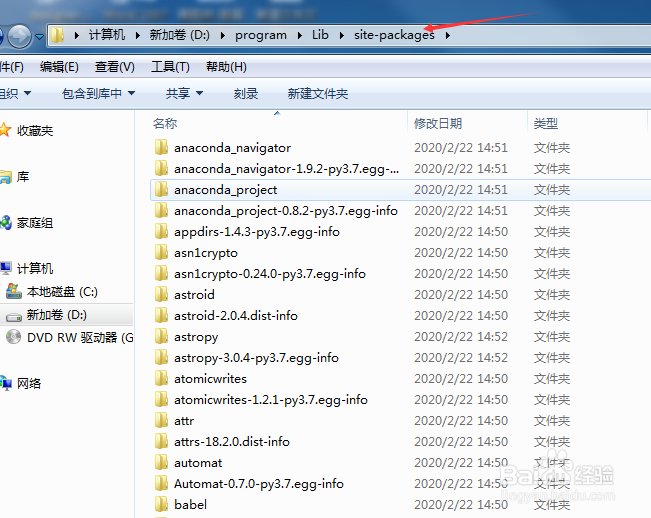Click the attr folder icon

coord(161,420)
